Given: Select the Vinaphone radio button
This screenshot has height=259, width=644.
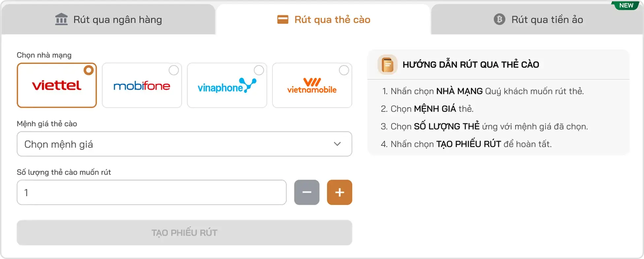Looking at the screenshot, I should (259, 70).
